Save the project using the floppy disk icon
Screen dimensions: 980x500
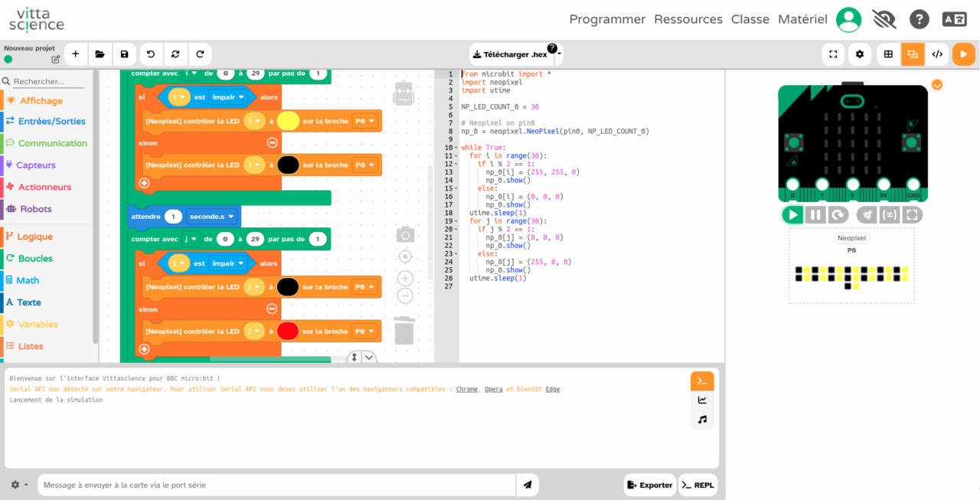[x=125, y=54]
